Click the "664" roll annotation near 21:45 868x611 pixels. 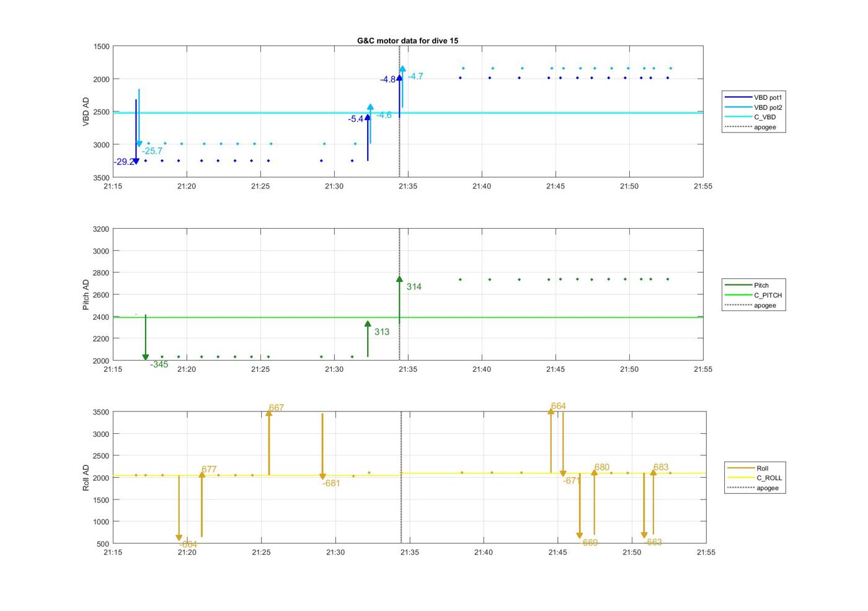(x=558, y=407)
